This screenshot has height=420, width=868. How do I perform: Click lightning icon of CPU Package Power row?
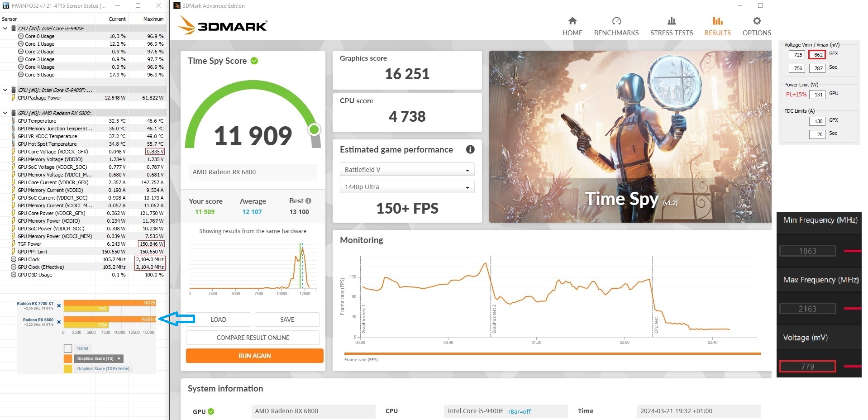(13, 98)
